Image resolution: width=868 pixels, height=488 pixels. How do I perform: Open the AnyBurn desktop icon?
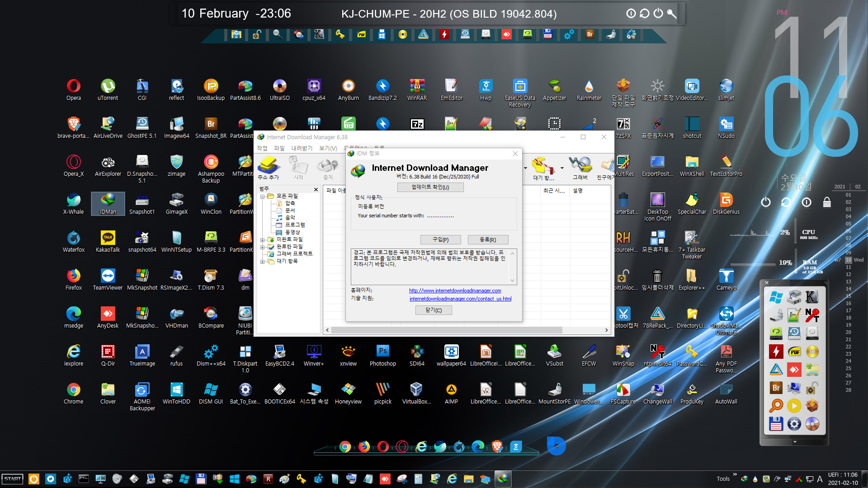(348, 89)
